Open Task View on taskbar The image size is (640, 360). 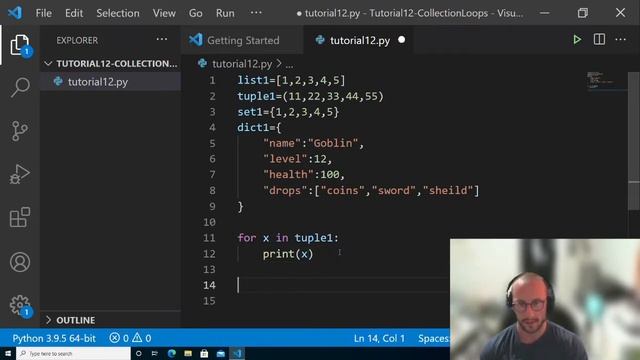pos(155,353)
